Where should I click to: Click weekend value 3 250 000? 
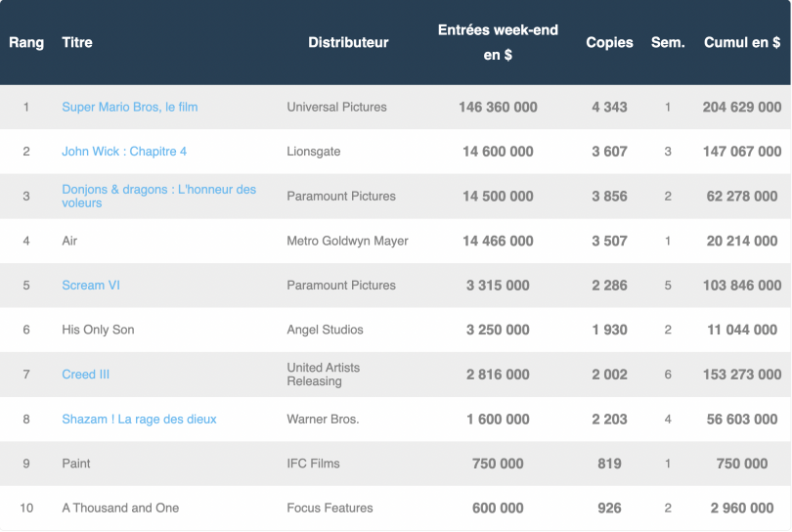pos(498,330)
